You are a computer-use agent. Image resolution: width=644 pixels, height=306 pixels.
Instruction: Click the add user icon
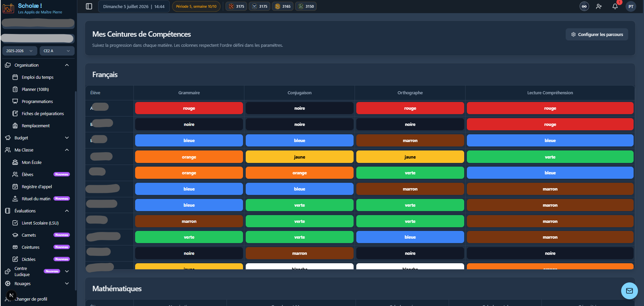tap(599, 6)
